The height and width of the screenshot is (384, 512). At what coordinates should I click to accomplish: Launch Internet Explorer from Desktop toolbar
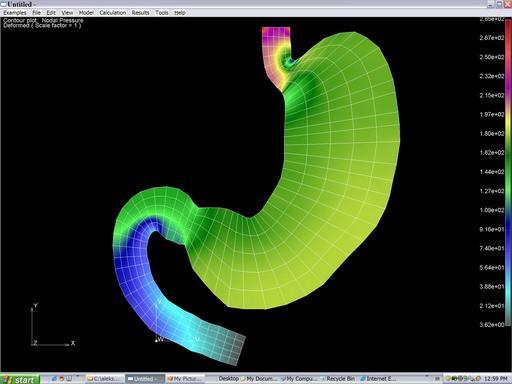click(378, 379)
